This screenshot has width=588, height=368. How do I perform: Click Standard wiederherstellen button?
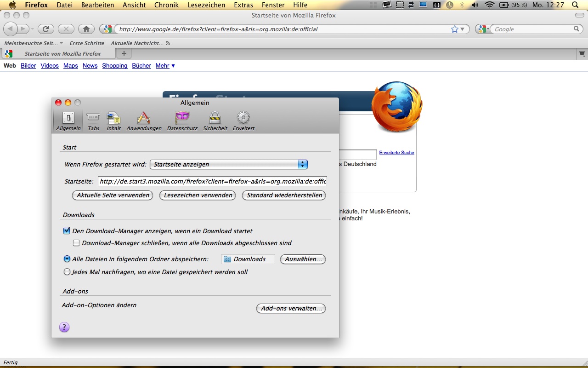pyautogui.click(x=284, y=195)
